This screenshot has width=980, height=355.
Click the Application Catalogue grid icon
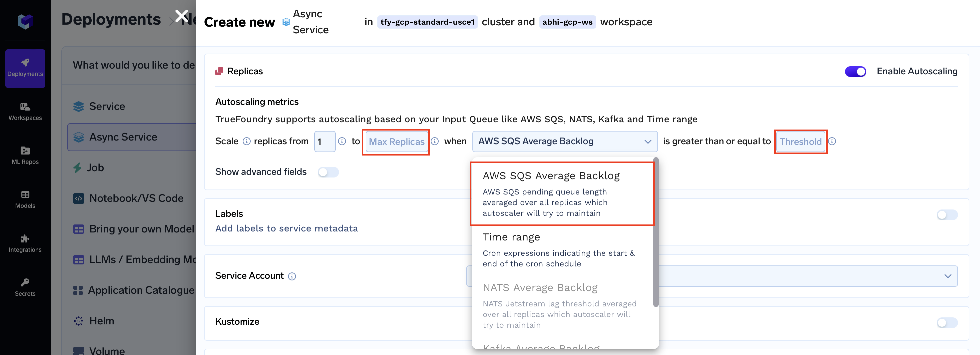[x=78, y=290]
